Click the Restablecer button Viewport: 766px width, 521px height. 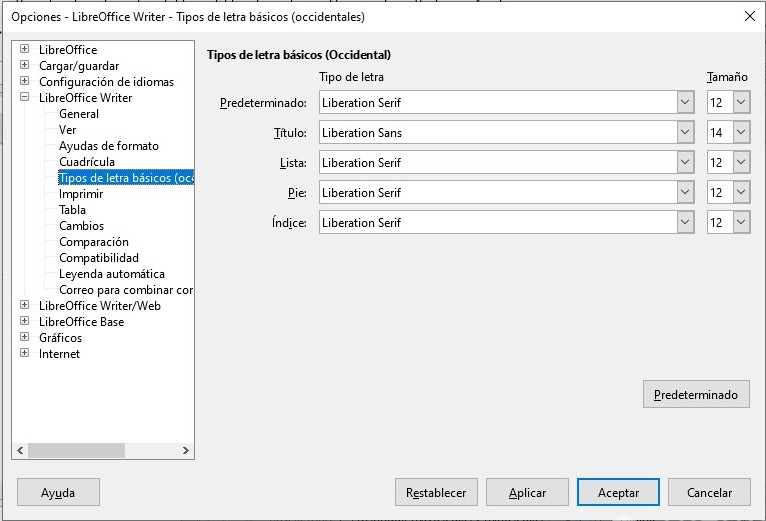[436, 492]
